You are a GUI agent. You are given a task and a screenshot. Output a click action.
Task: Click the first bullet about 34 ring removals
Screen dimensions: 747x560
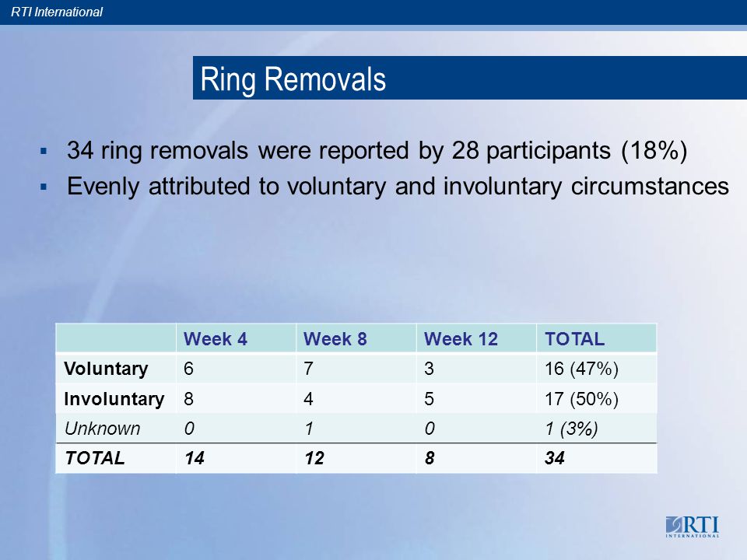point(377,150)
